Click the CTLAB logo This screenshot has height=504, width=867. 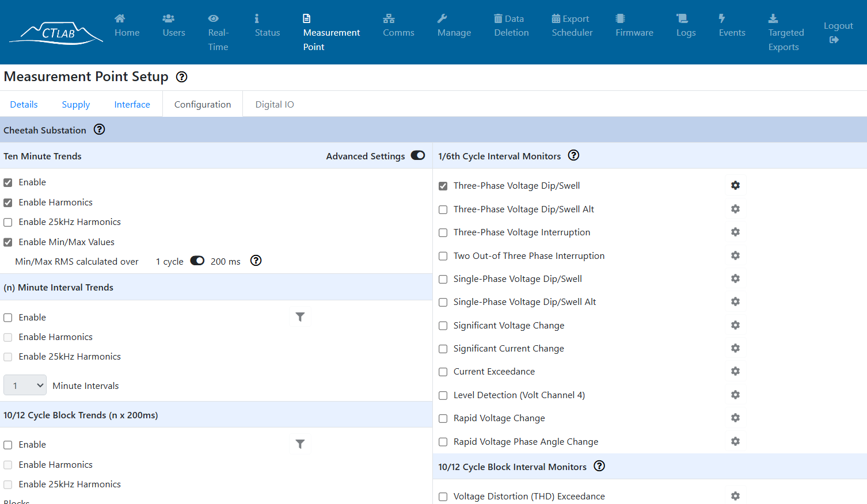click(56, 33)
